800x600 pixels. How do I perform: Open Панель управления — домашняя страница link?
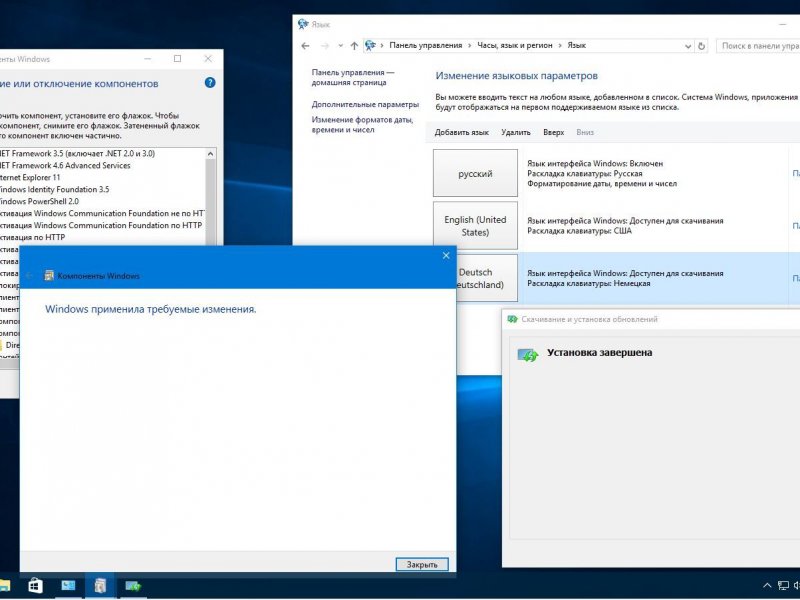[353, 78]
